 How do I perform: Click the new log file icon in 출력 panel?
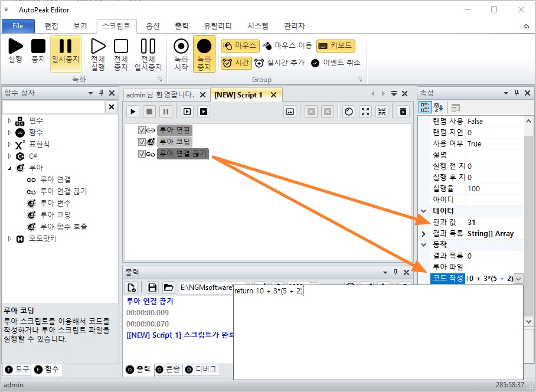(132, 288)
